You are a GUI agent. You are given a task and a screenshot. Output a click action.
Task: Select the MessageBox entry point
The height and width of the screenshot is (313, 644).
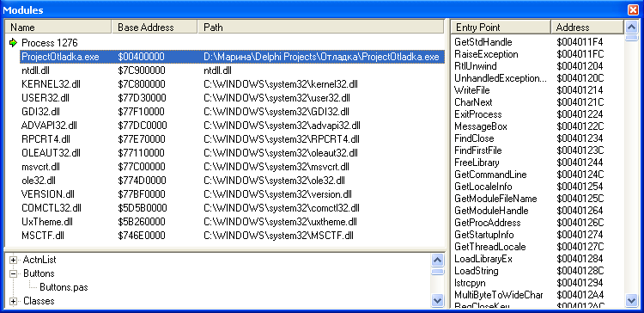pyautogui.click(x=481, y=126)
